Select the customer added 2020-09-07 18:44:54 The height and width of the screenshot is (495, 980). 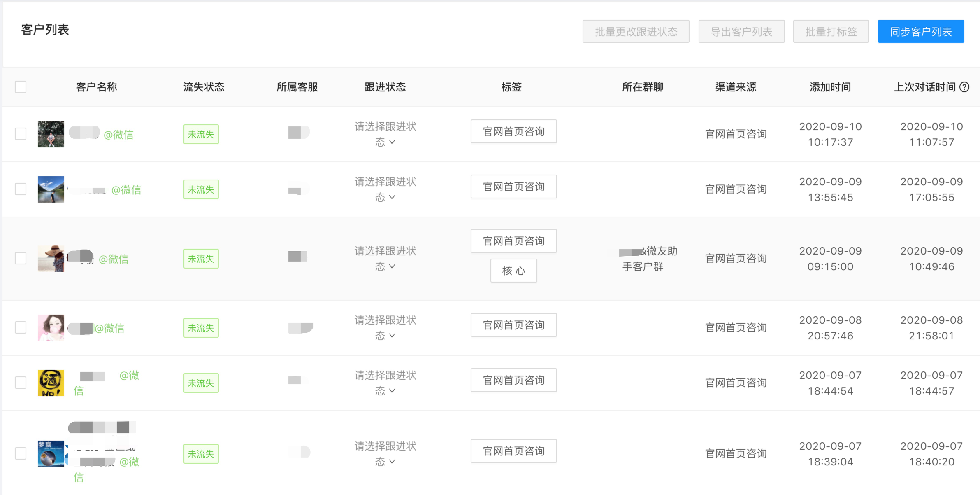point(21,383)
